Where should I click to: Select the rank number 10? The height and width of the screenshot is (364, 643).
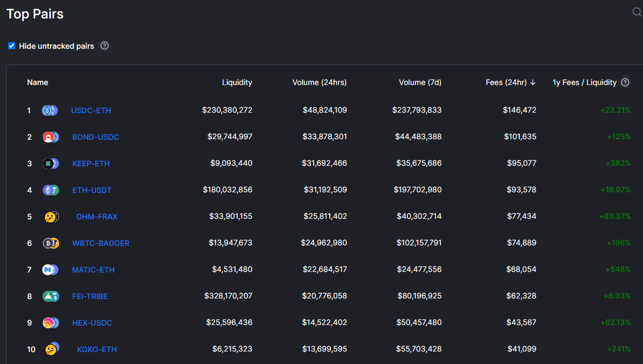pos(31,350)
